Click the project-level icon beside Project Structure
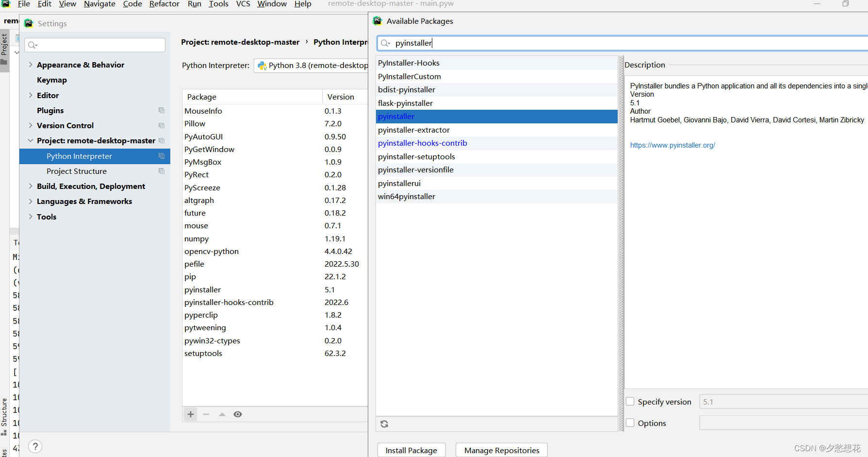Screen dimensions: 868x457 (x=162, y=171)
